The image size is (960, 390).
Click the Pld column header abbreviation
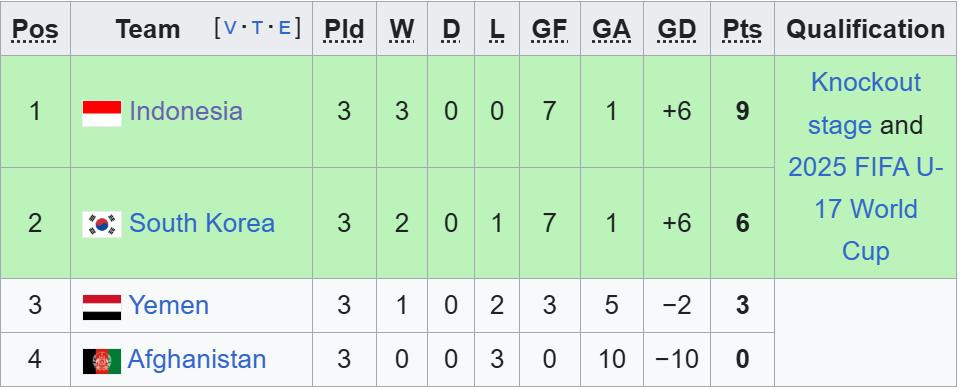(344, 29)
